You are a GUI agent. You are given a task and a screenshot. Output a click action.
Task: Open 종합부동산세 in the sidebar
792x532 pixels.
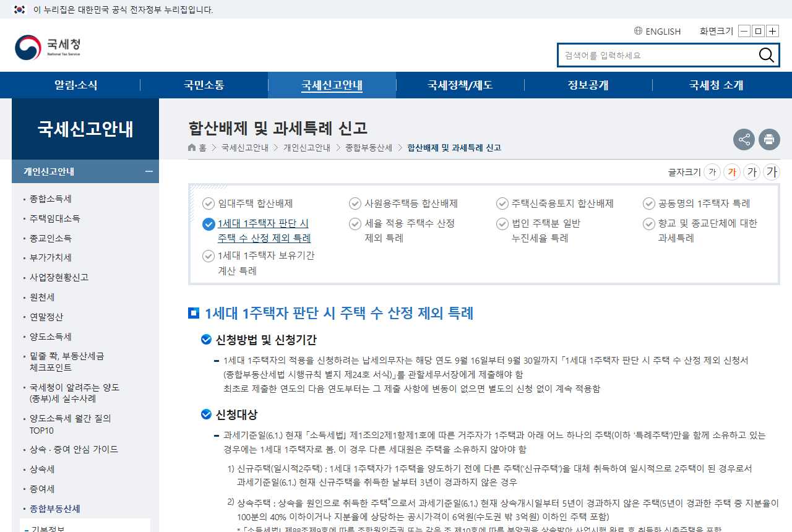click(x=54, y=508)
